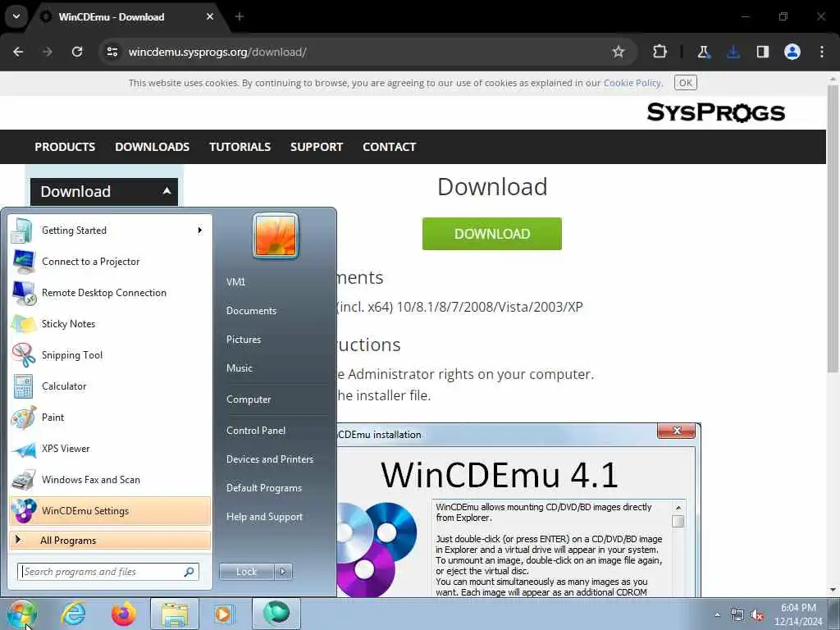Click the address bar URL field

pos(367,52)
